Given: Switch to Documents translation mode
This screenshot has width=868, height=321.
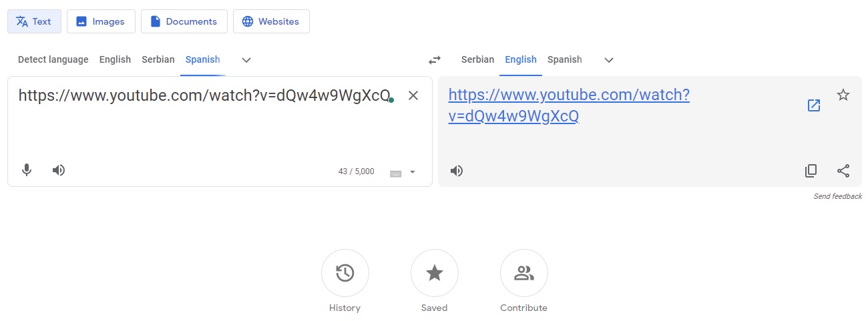Looking at the screenshot, I should (x=184, y=21).
